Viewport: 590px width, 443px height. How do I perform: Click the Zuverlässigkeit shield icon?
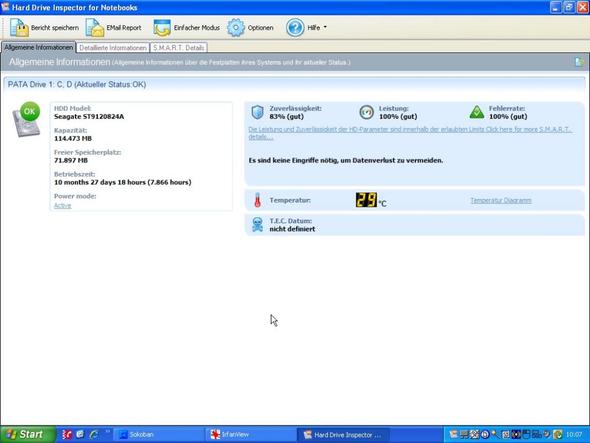point(257,112)
